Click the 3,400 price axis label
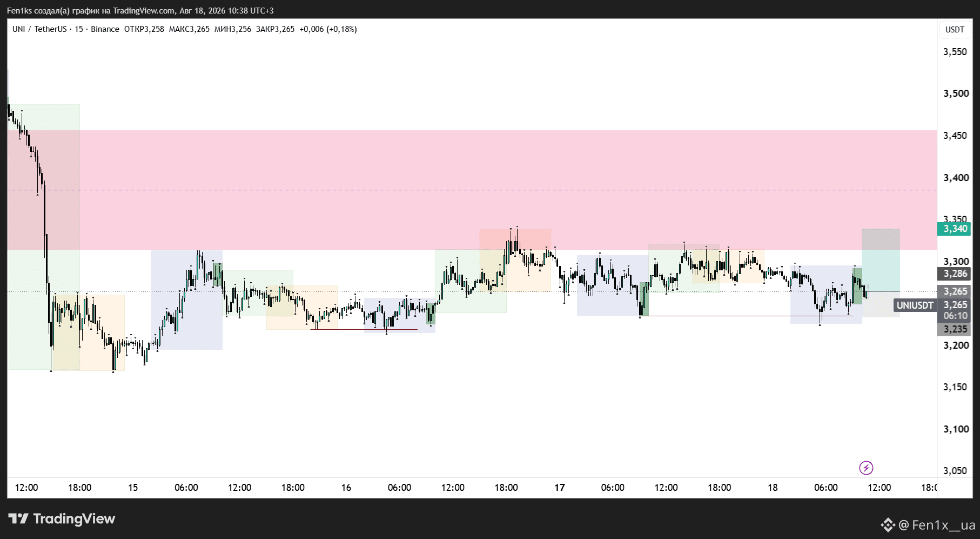The width and height of the screenshot is (980, 539). (955, 178)
